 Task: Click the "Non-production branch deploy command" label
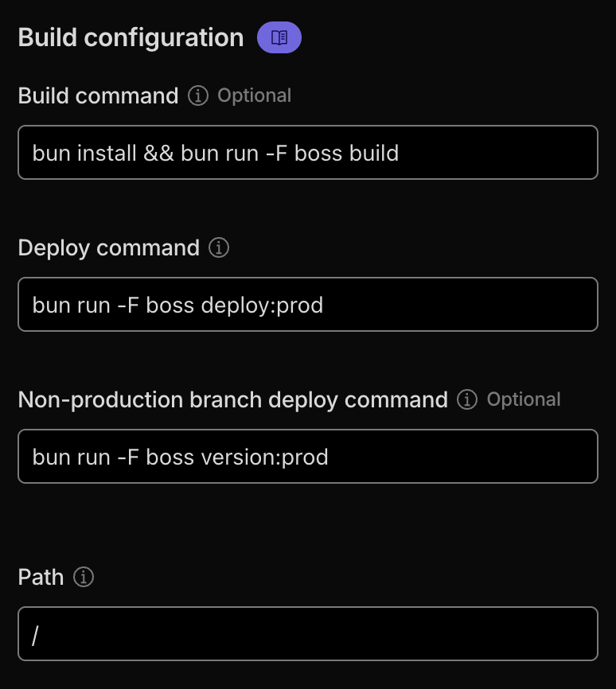[x=232, y=399]
